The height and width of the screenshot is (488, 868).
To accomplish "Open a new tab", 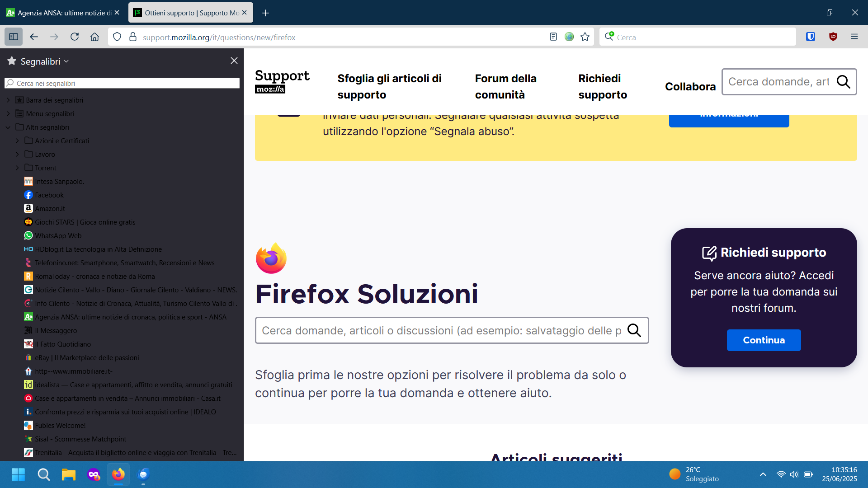I will coord(266,13).
